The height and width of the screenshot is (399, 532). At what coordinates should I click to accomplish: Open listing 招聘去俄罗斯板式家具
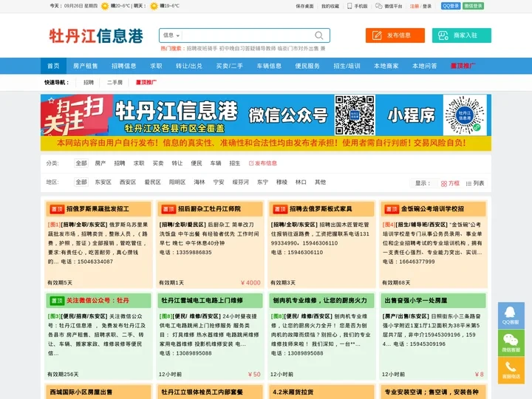coord(321,209)
